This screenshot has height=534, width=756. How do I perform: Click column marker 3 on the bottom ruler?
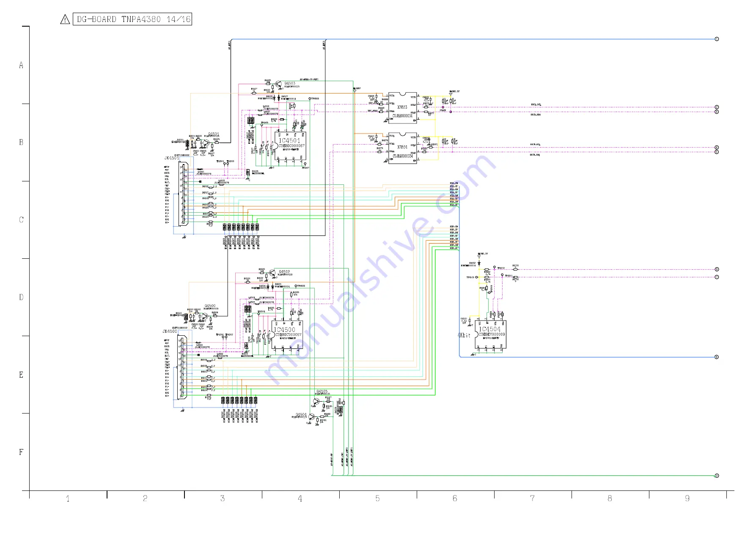pyautogui.click(x=223, y=498)
